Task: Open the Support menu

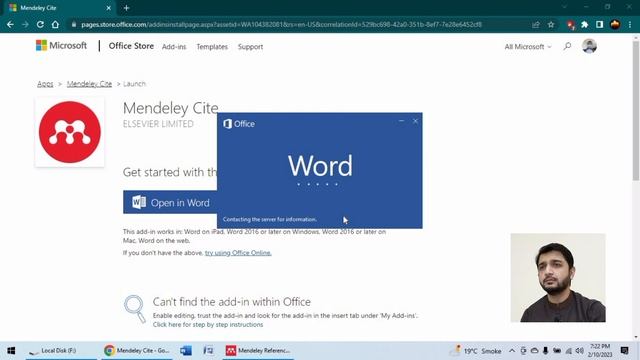Action: [250, 47]
